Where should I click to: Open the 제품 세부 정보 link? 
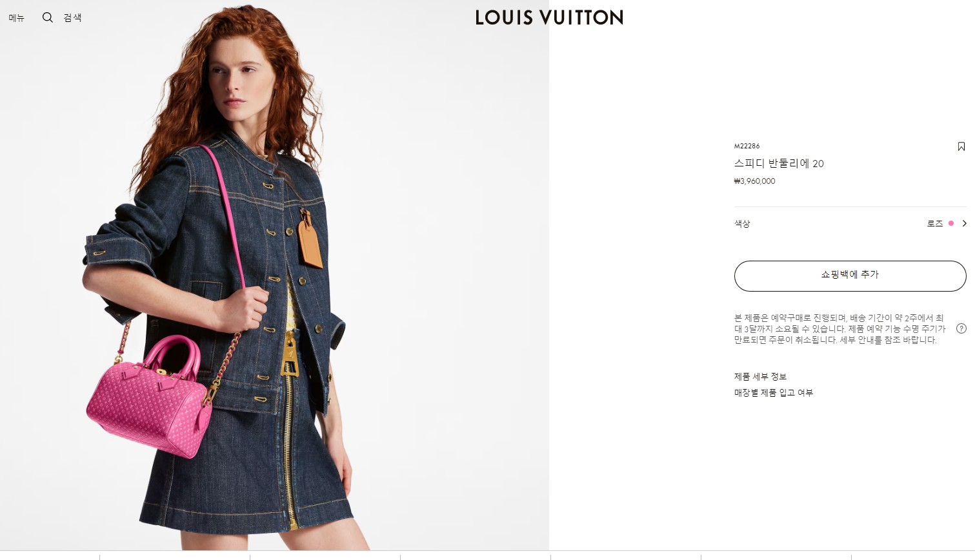point(760,377)
